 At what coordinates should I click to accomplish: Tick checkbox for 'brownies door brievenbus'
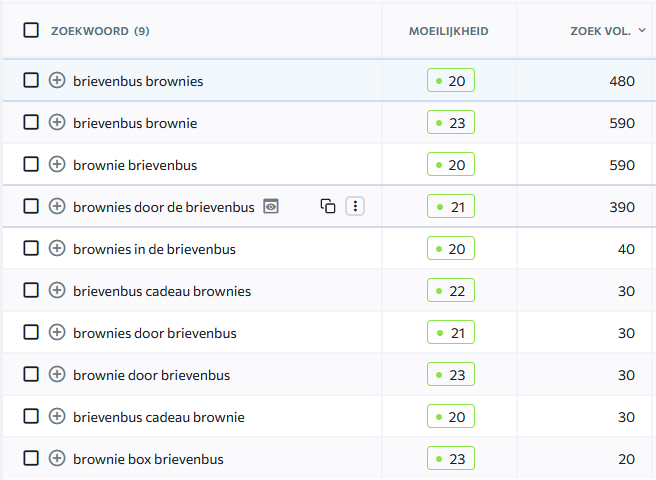(x=31, y=332)
